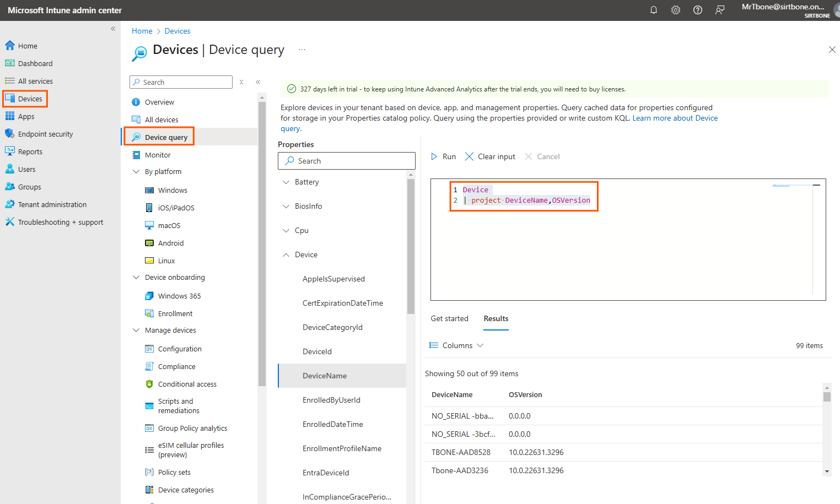This screenshot has width=840, height=504.
Task: Click the Properties search field
Action: pyautogui.click(x=346, y=160)
